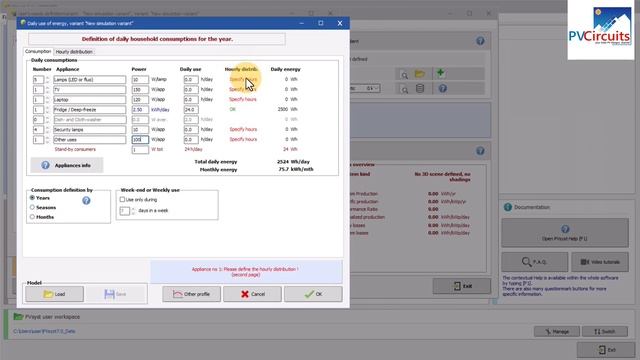Click the Security lamps name field

[89, 129]
